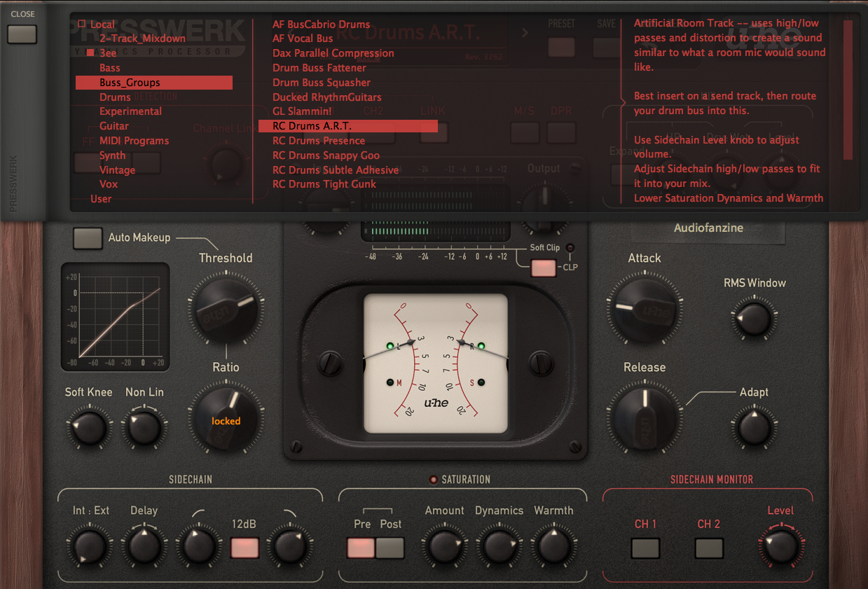This screenshot has width=868, height=589.
Task: Load the GL Slammin! preset
Action: click(302, 111)
